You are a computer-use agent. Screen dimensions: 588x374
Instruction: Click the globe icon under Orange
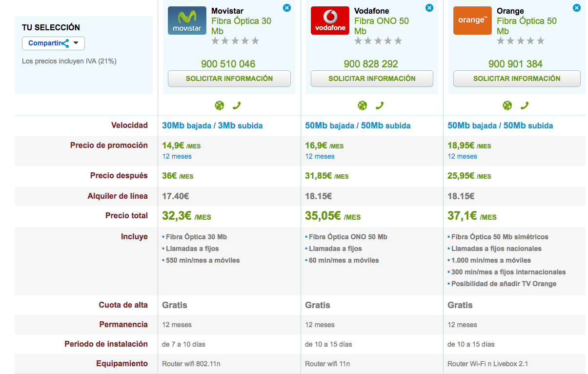[x=507, y=105]
